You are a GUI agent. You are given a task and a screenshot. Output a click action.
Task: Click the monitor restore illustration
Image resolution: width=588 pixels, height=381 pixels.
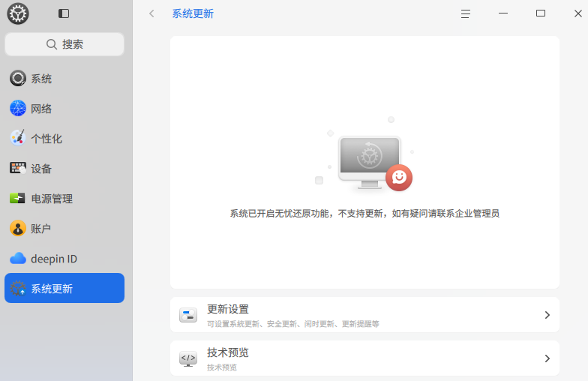(x=370, y=162)
